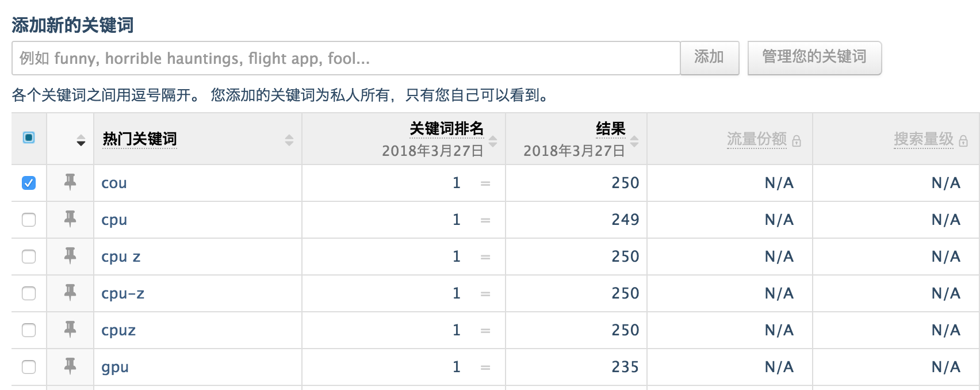Uncheck the checkbox for keyword cou
The width and height of the screenshot is (980, 390).
pyautogui.click(x=28, y=183)
